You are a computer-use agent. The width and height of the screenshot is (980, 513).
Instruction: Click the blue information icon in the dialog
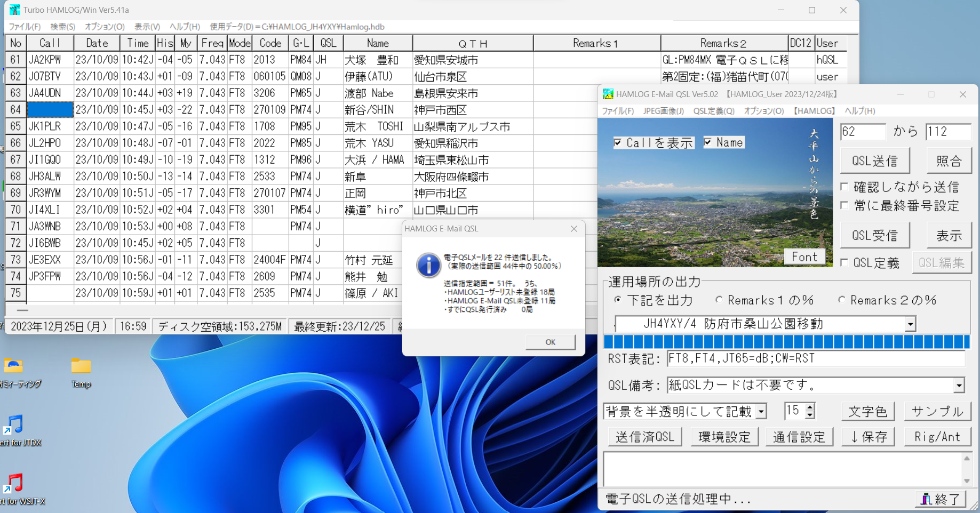point(428,265)
